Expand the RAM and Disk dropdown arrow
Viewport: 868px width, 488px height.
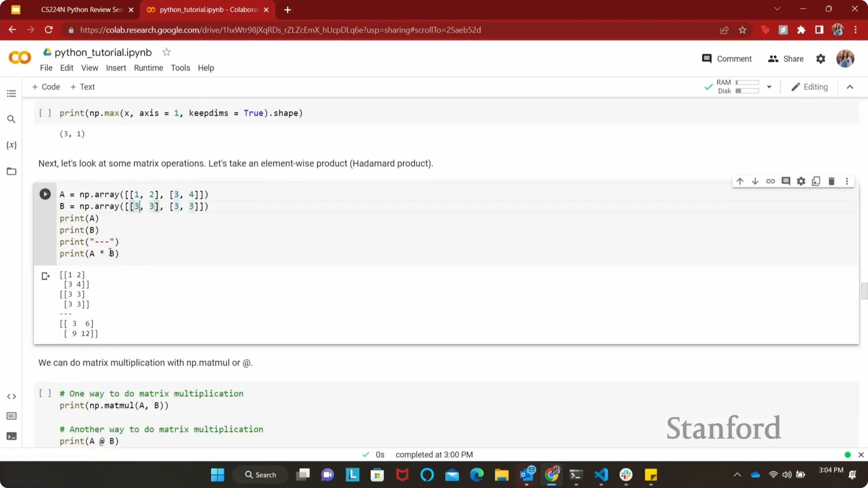pos(769,87)
